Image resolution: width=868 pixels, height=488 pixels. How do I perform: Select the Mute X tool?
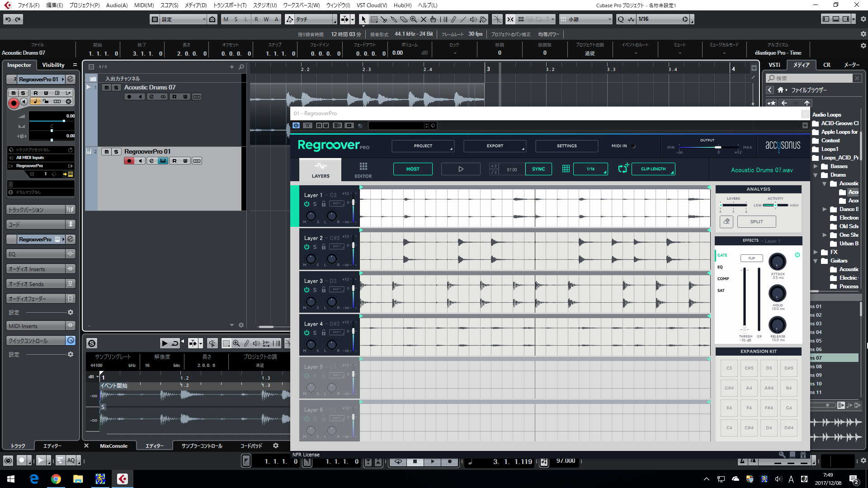(424, 19)
